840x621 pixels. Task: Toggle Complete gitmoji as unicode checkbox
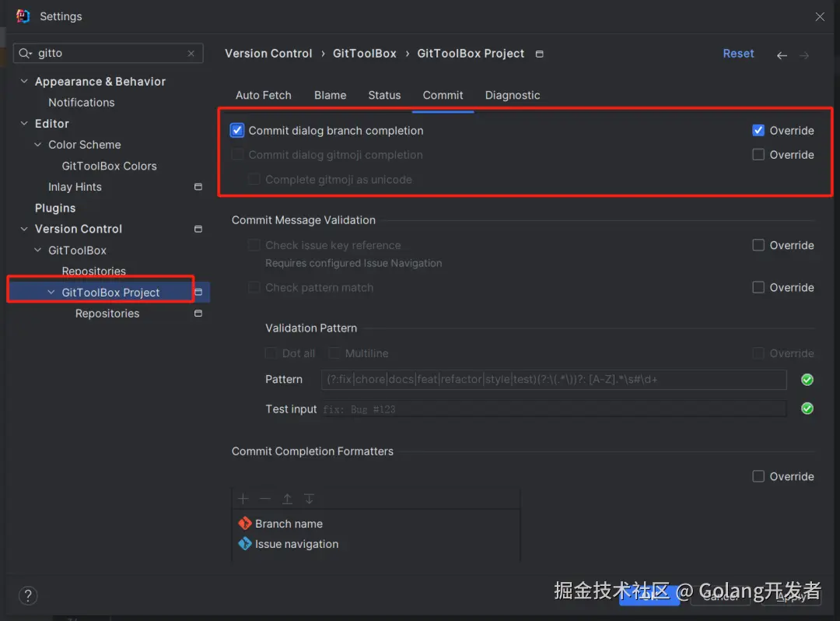pyautogui.click(x=254, y=180)
